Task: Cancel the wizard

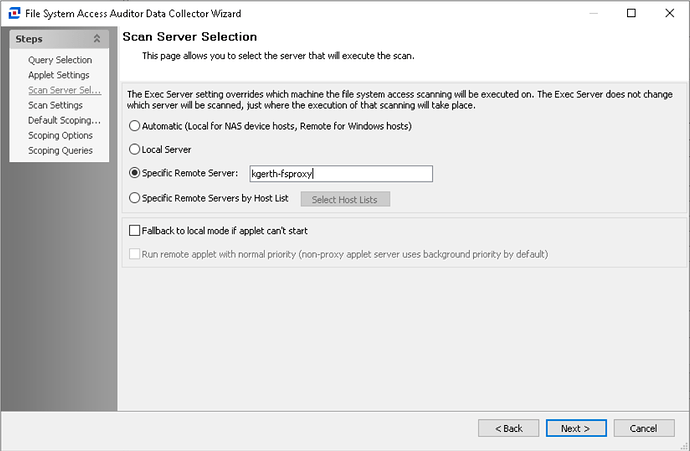Action: [x=644, y=428]
